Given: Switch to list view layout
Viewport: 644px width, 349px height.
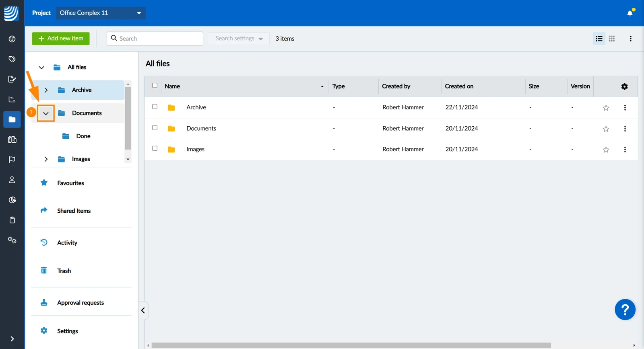Looking at the screenshot, I should click(599, 39).
